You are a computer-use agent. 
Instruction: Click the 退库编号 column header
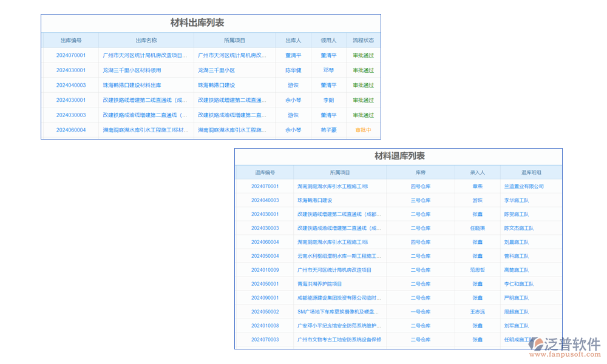click(265, 172)
